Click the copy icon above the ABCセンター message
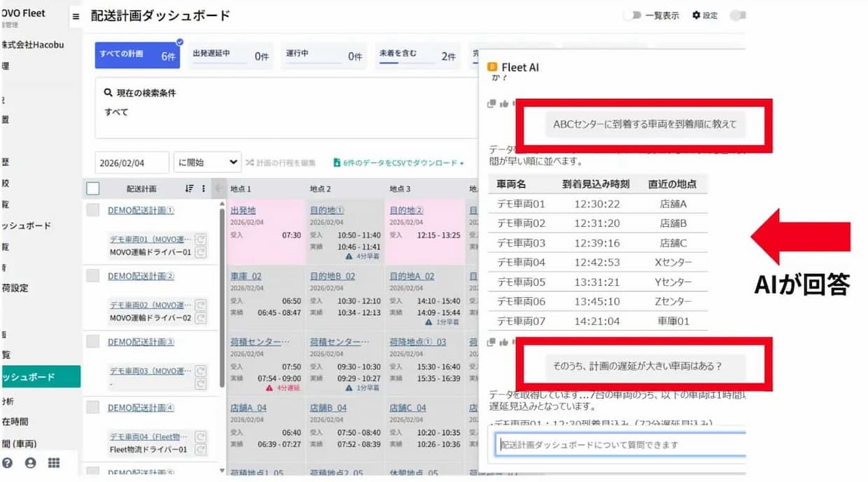The width and height of the screenshot is (868, 482). coord(491,104)
